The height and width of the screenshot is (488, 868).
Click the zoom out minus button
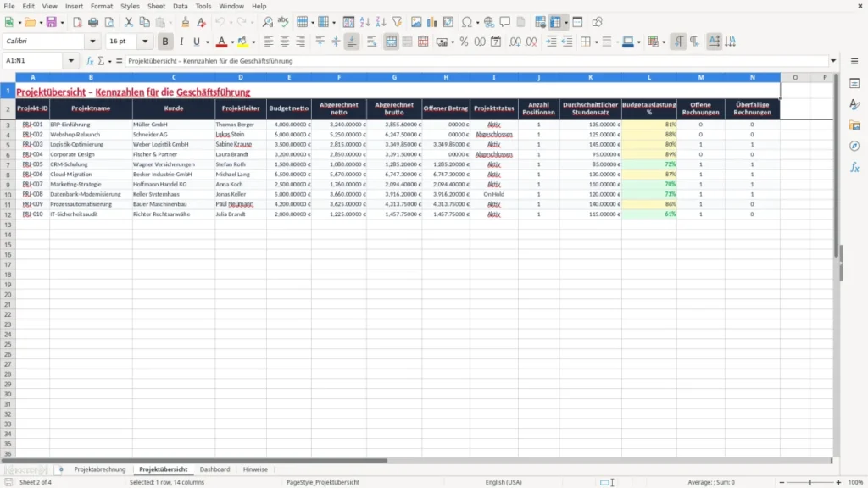click(782, 482)
